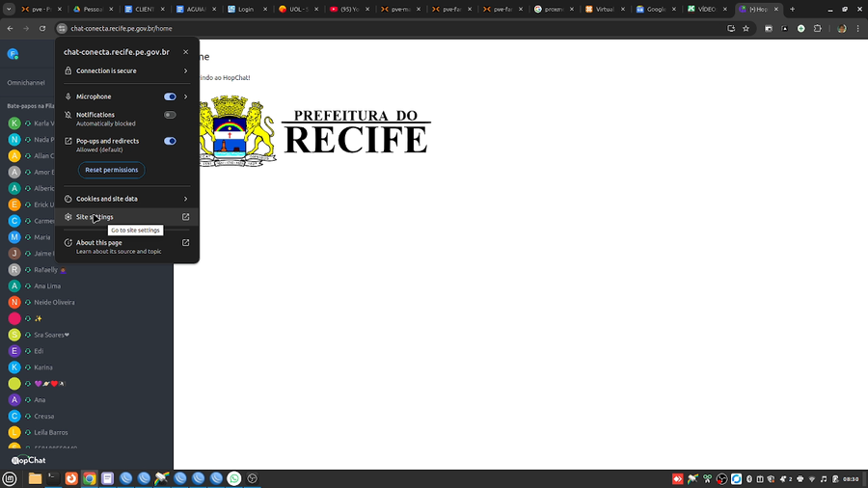The height and width of the screenshot is (488, 868).
Task: Click the Prefeitura do Recife logo image
Action: point(314,130)
